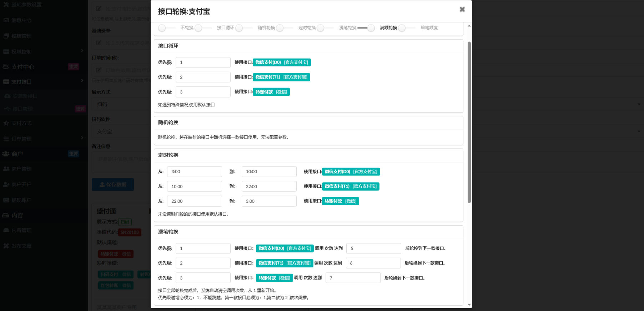Close the 接口轮换:支付宝 dialog
The height and width of the screenshot is (311, 644).
click(x=462, y=9)
